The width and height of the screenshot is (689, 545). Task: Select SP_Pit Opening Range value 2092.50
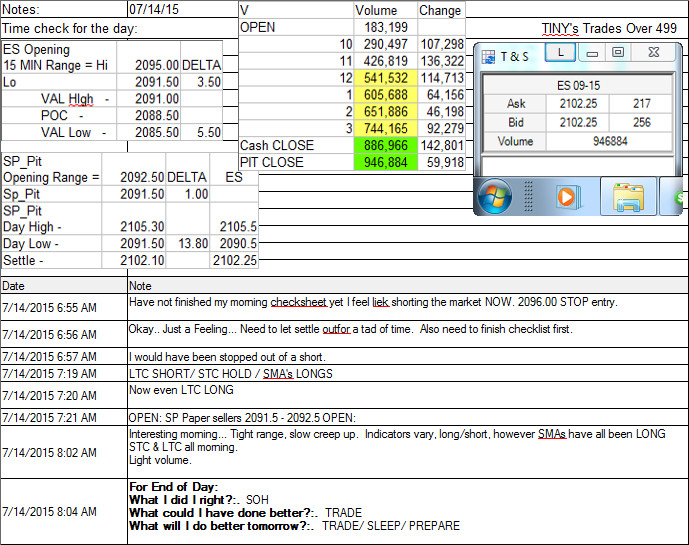tap(134, 177)
